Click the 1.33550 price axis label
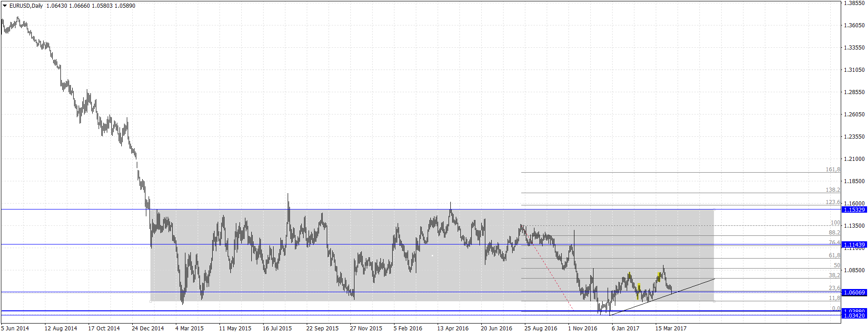 854,48
